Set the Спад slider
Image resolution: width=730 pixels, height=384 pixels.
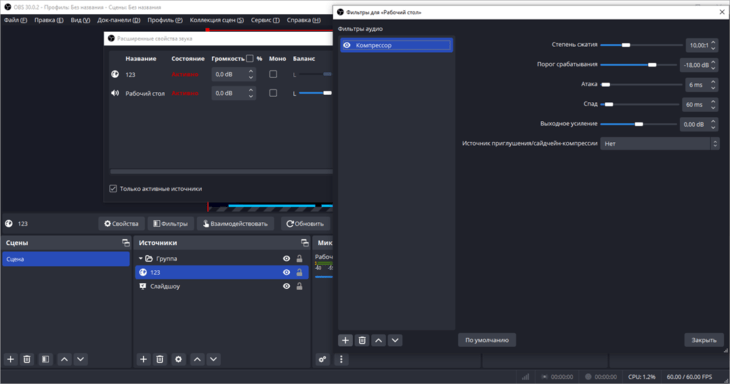coord(640,105)
